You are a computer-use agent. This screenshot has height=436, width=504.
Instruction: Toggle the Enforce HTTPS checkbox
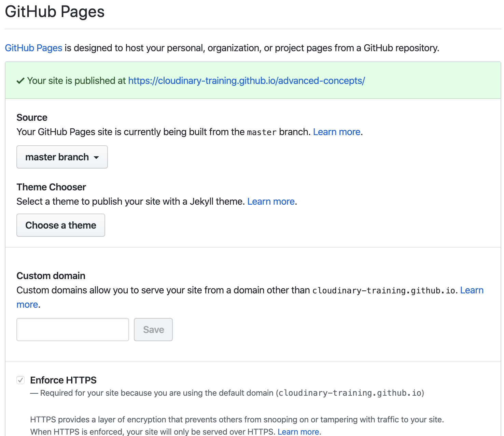(20, 380)
